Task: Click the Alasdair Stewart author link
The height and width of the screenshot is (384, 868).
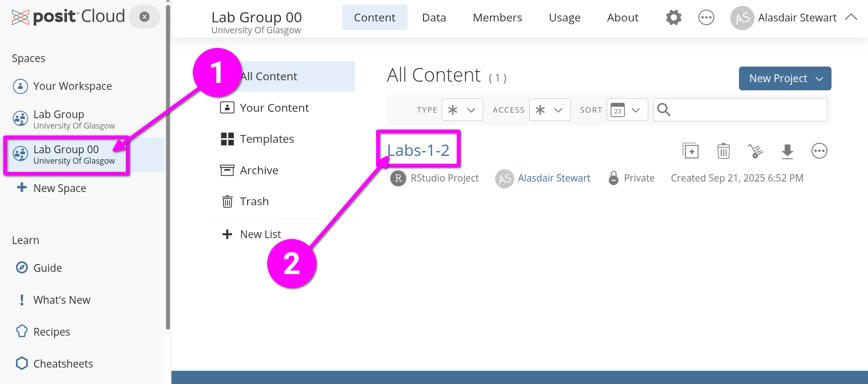Action: point(553,178)
